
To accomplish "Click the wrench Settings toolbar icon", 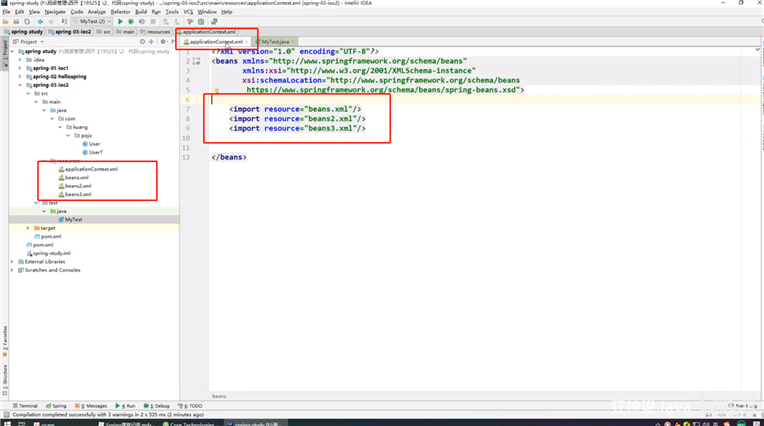I will coord(190,21).
